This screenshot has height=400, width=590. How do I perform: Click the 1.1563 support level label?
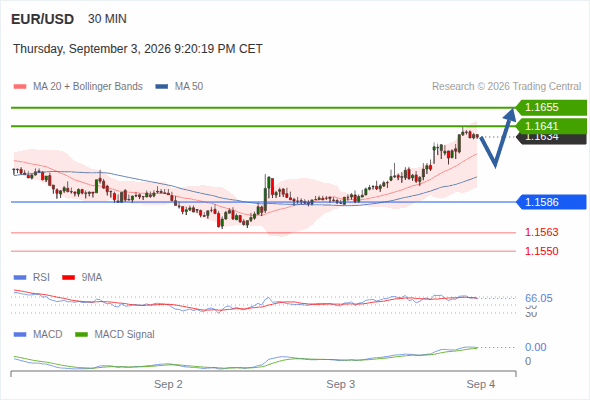click(x=541, y=232)
